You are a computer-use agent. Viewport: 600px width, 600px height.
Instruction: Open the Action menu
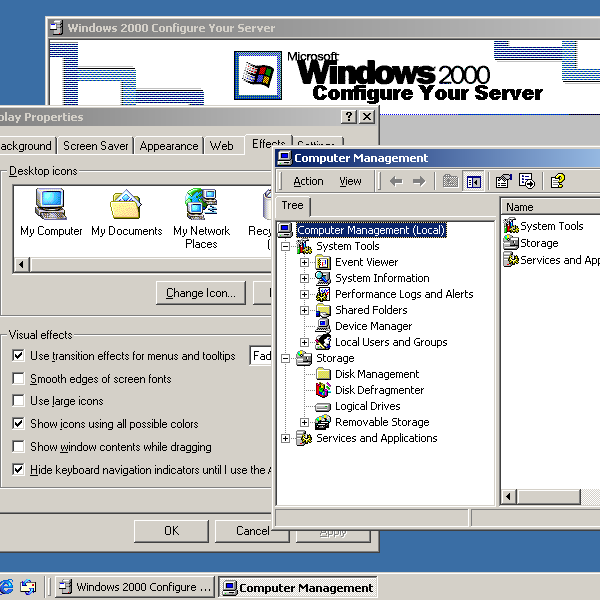pos(308,181)
